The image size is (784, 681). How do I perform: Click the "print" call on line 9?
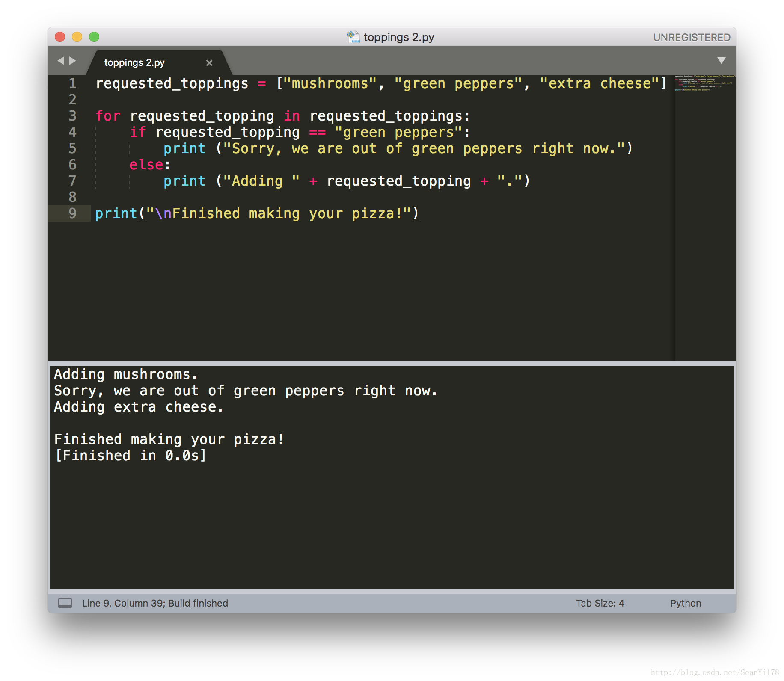point(116,213)
